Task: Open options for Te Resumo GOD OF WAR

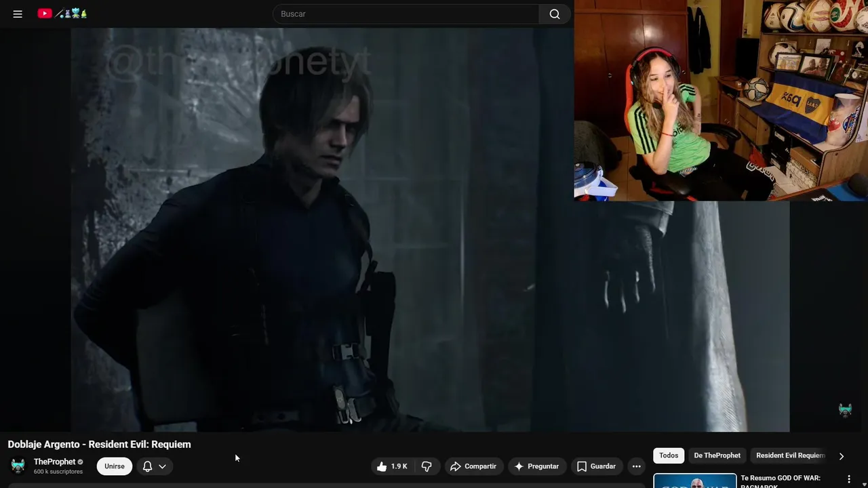Action: (x=848, y=479)
